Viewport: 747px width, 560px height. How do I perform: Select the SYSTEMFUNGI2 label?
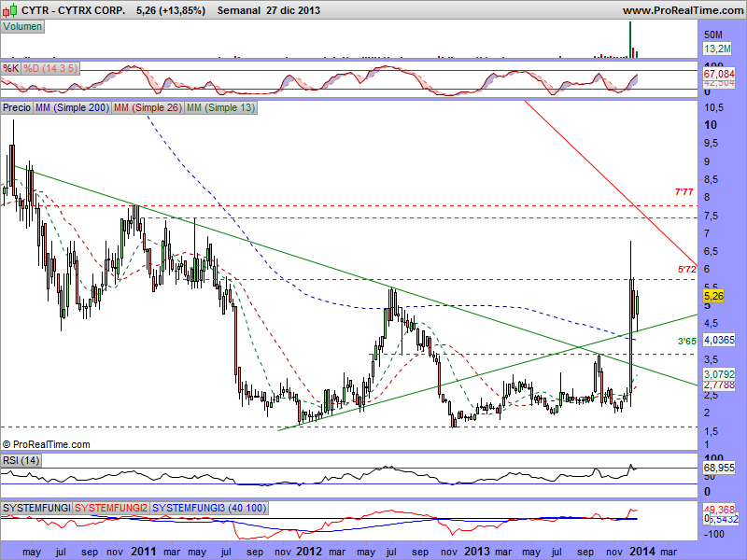click(111, 508)
